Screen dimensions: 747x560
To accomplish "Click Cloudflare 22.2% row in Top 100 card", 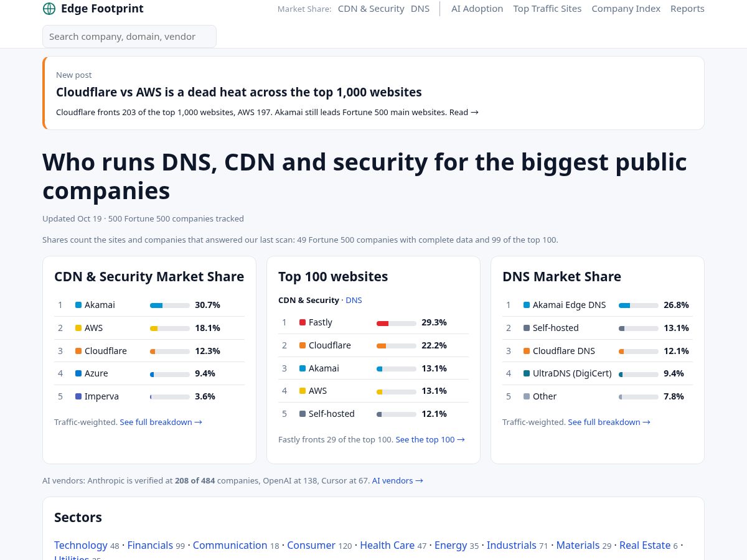I will [x=374, y=345].
